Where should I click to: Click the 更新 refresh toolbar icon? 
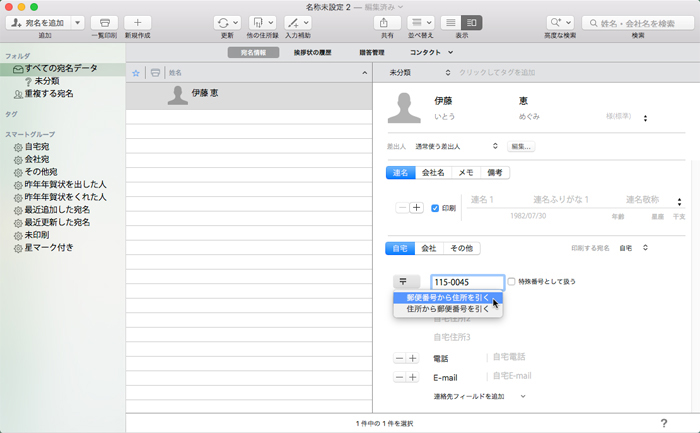(227, 22)
